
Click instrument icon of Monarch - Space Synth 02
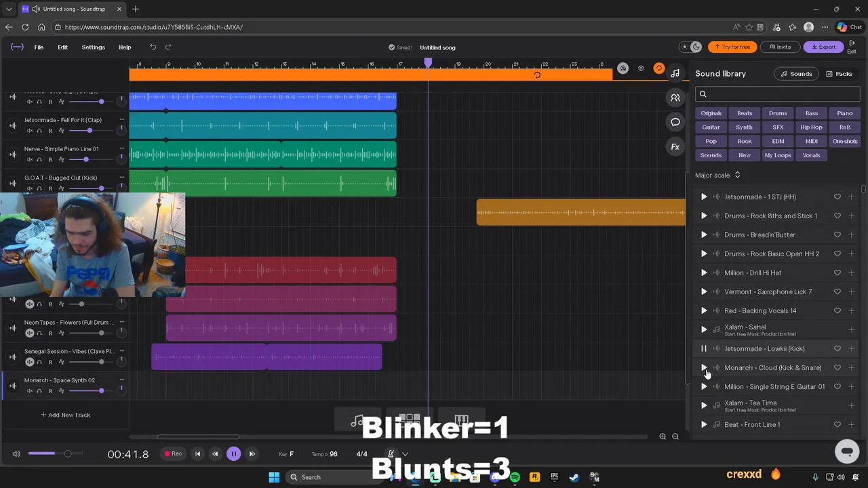(13, 386)
